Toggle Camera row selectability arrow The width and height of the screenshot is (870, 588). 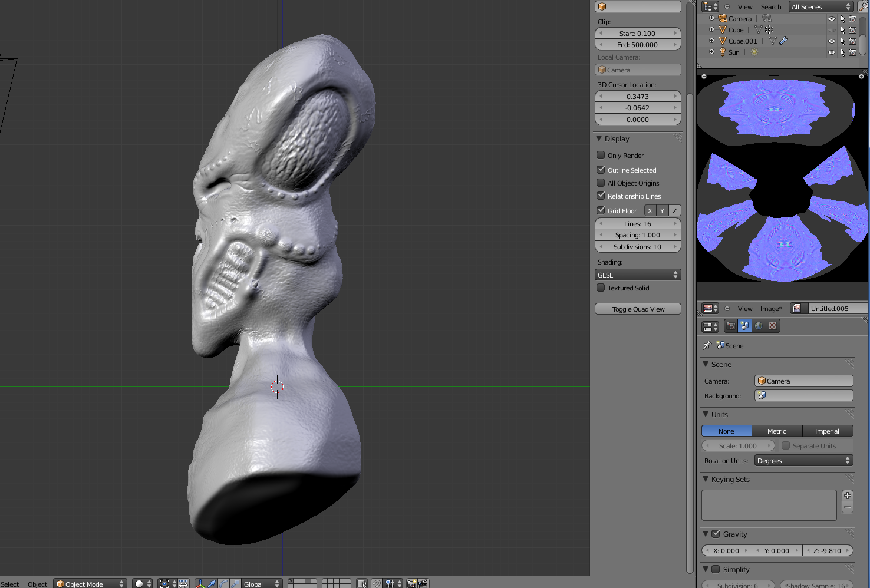[x=842, y=19]
